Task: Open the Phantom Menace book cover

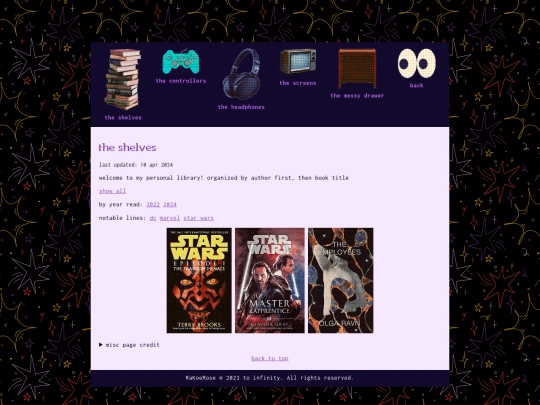Action: tap(199, 280)
